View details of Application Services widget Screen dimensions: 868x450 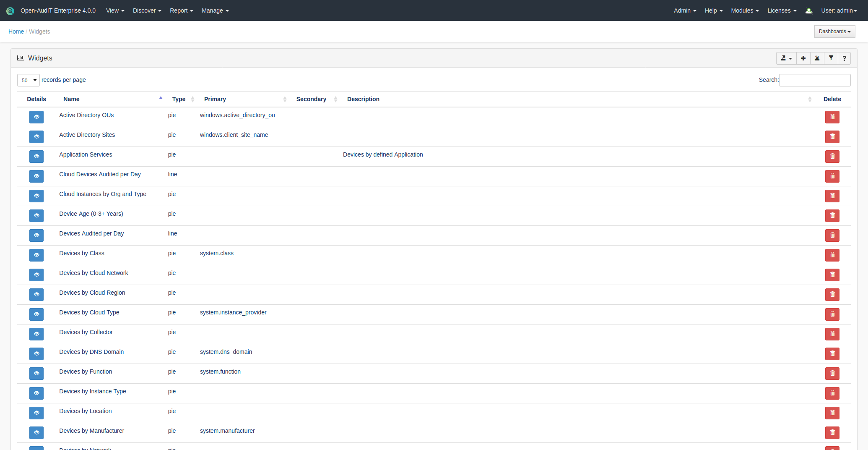(x=36, y=156)
